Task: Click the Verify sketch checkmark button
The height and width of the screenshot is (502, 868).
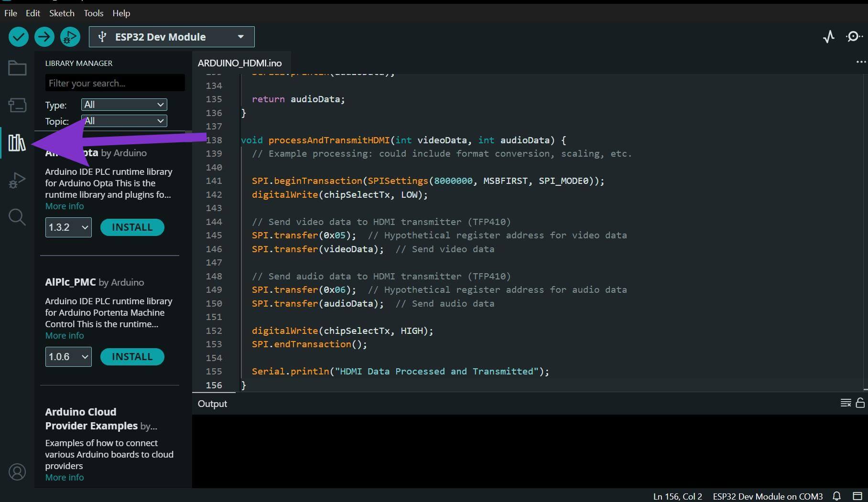Action: [19, 37]
